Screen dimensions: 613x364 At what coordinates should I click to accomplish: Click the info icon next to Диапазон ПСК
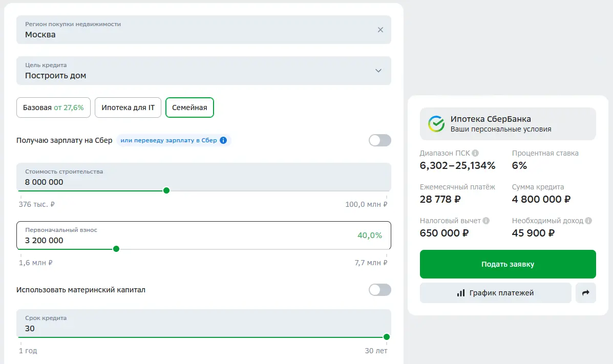[475, 153]
